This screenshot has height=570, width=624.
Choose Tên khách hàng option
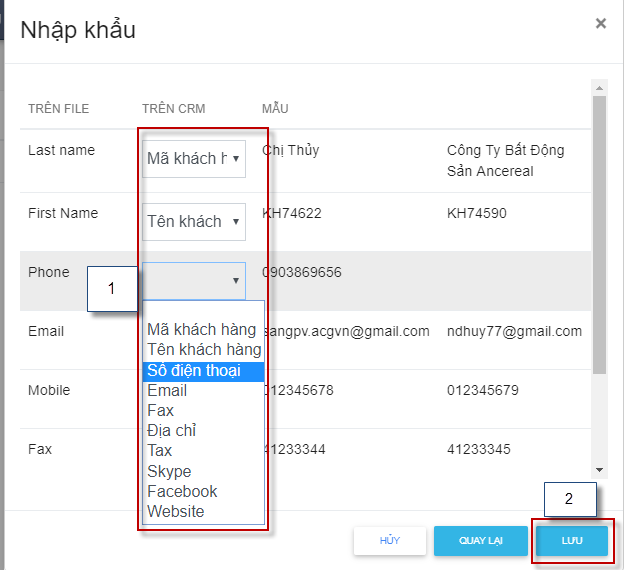click(x=204, y=349)
